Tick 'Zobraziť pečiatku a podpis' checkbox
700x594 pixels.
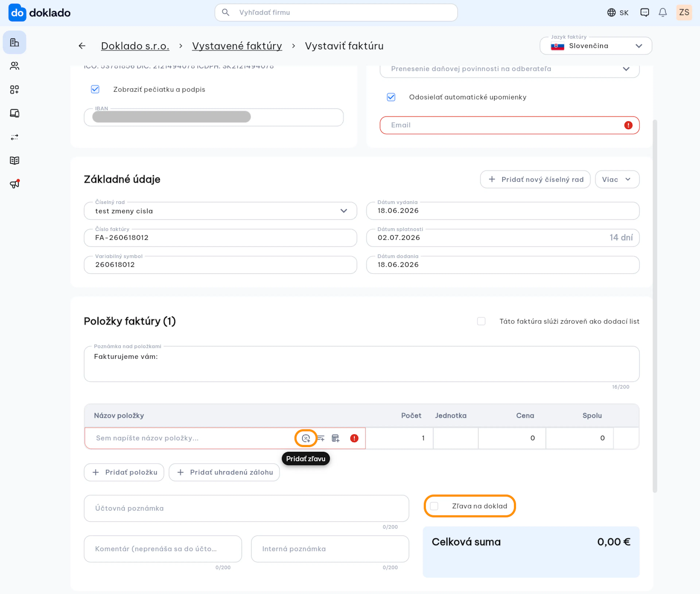click(95, 89)
